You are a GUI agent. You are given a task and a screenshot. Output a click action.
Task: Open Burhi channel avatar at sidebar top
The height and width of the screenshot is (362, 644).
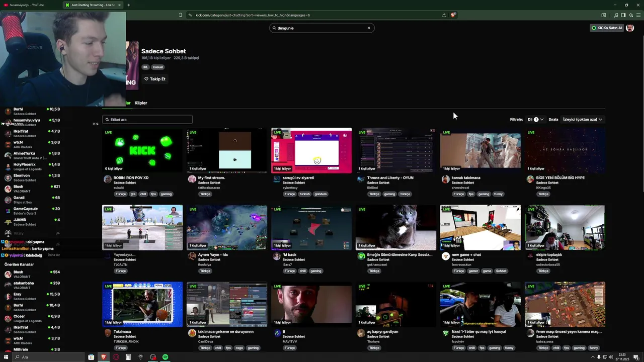pos(8,111)
